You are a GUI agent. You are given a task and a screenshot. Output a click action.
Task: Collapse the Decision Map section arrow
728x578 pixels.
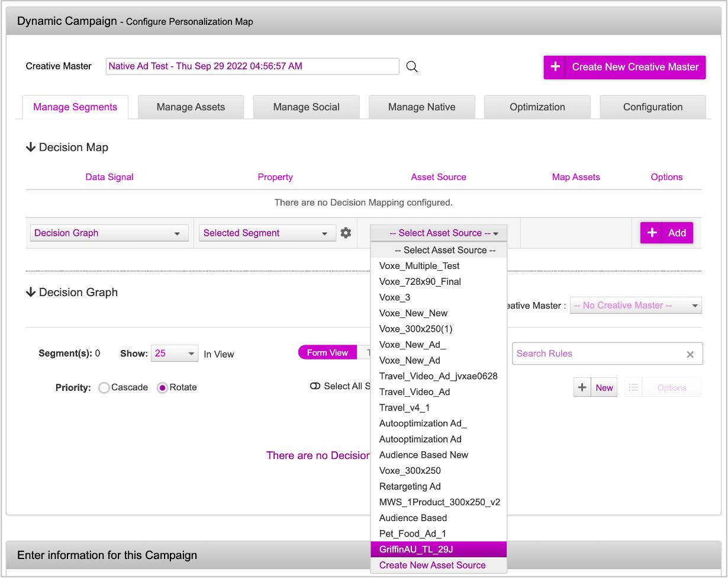[x=31, y=147]
